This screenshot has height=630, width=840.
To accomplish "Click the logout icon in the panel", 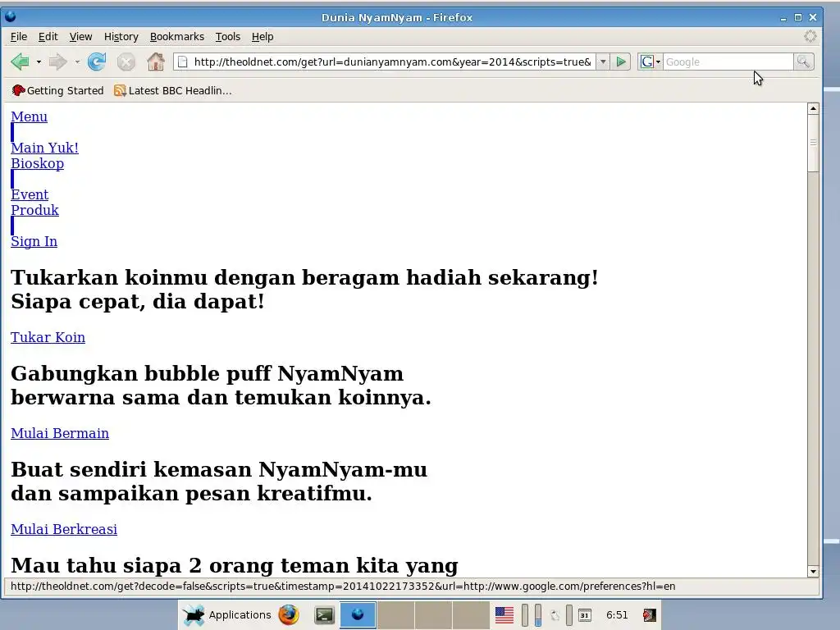I will click(650, 615).
